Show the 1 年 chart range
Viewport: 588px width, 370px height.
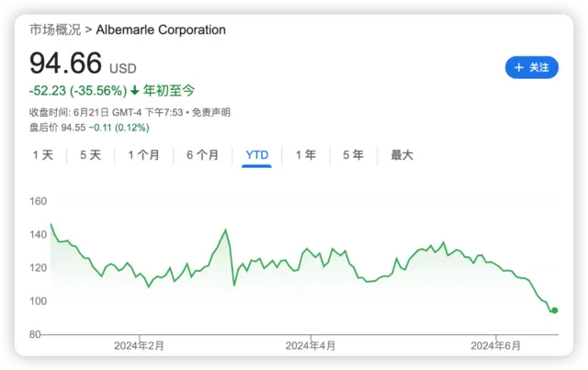pos(306,155)
